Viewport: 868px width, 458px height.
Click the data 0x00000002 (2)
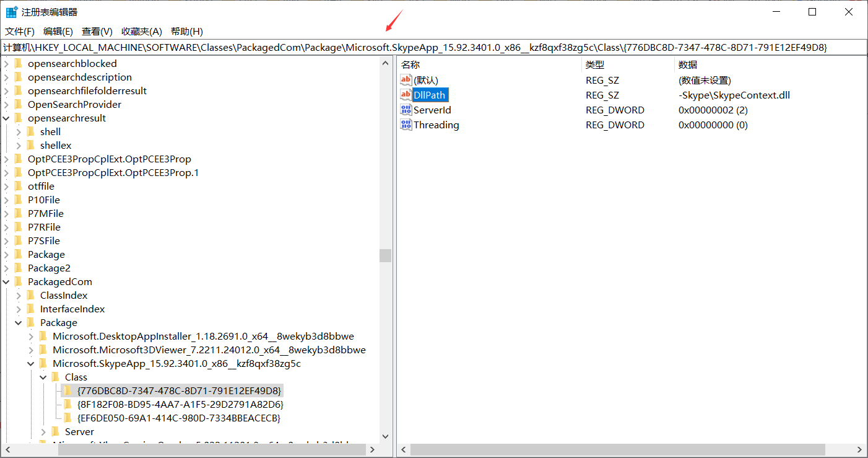(x=713, y=110)
